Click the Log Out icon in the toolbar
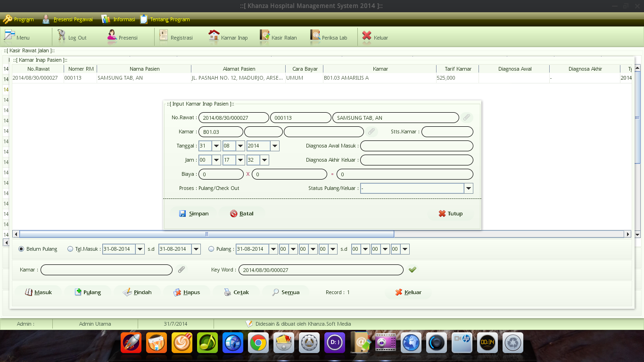 tap(72, 36)
